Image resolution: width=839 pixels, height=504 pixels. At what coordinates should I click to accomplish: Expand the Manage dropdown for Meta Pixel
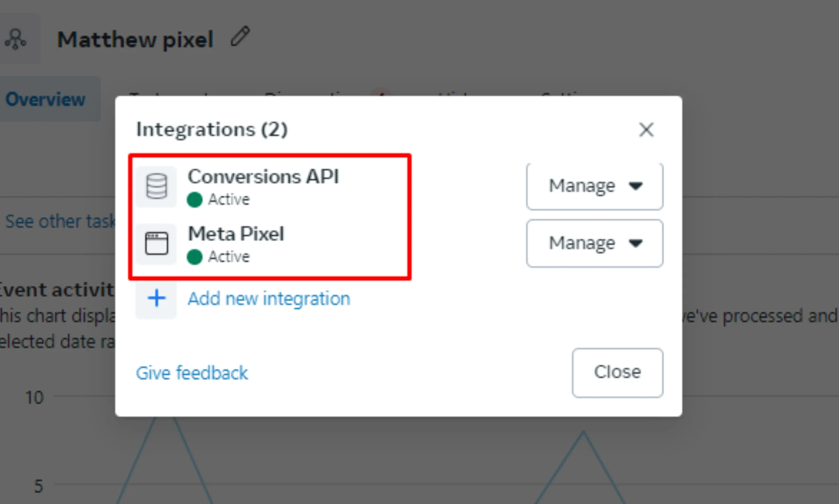(x=595, y=243)
